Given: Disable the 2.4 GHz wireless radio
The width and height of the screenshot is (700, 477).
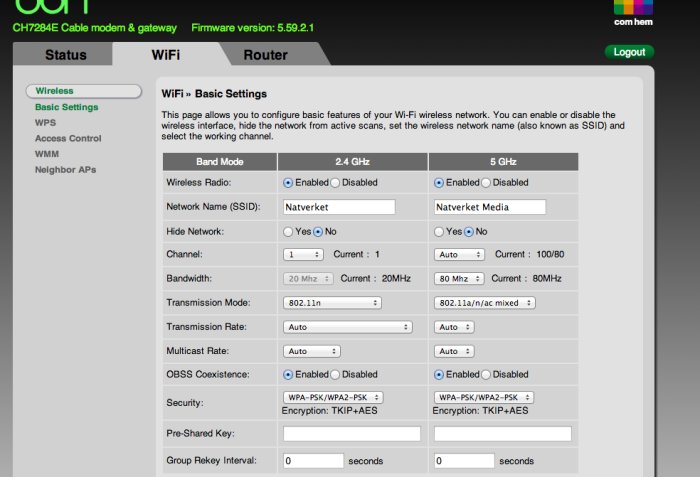Looking at the screenshot, I should coord(335,183).
